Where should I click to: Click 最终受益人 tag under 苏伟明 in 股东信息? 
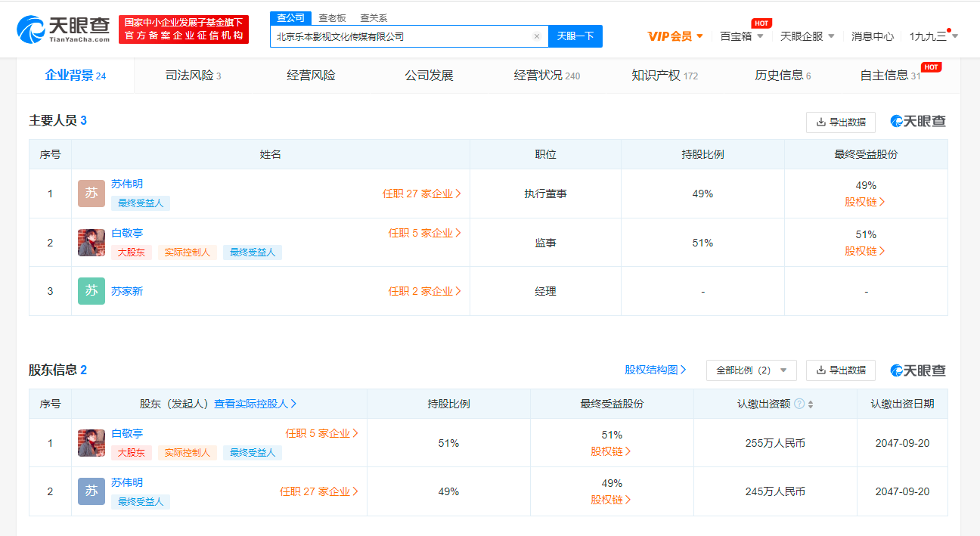[x=141, y=501]
